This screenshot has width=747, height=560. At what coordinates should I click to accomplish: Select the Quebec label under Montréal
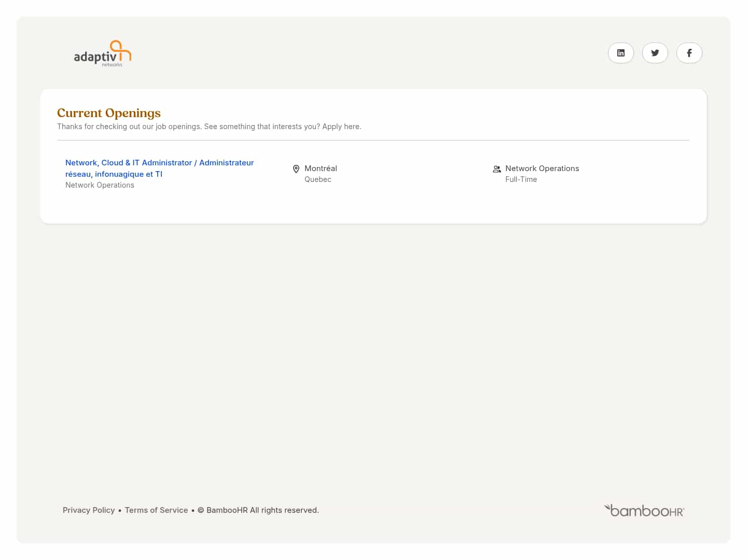(x=317, y=179)
